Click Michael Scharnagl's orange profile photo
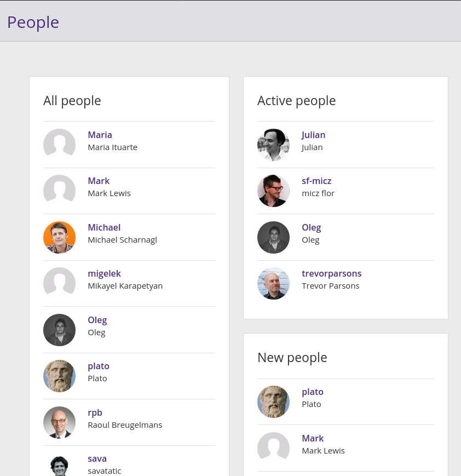This screenshot has width=461, height=476. pos(60,237)
